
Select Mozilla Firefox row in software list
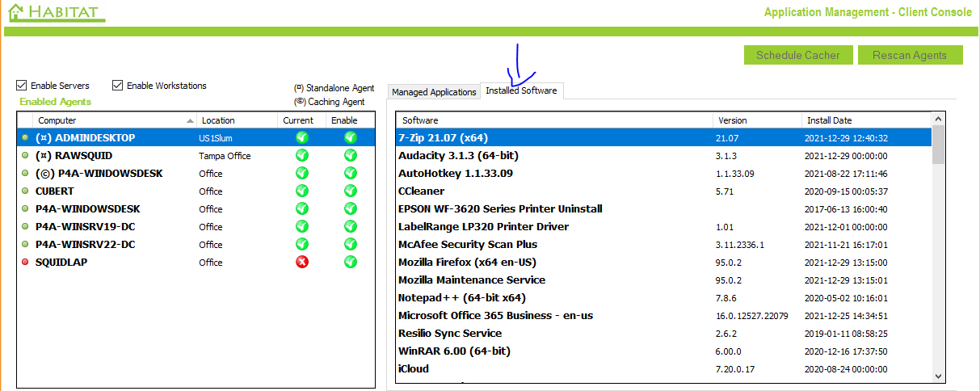click(467, 263)
